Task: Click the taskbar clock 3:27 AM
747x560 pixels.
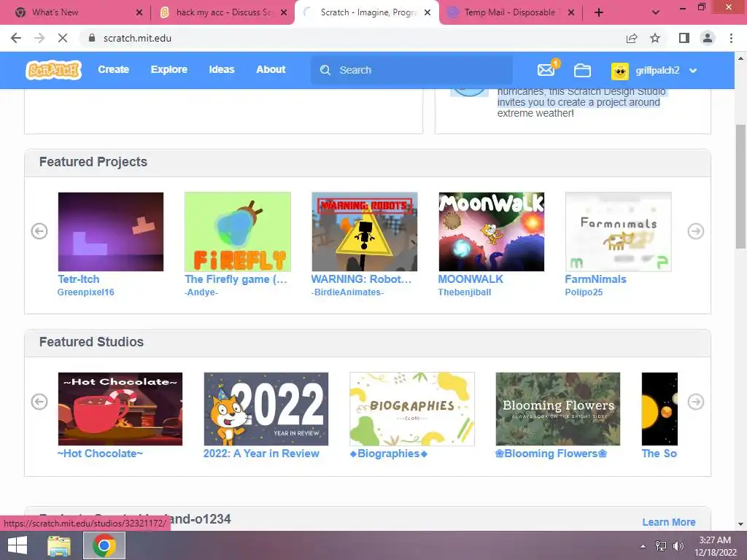Action: pos(715,540)
